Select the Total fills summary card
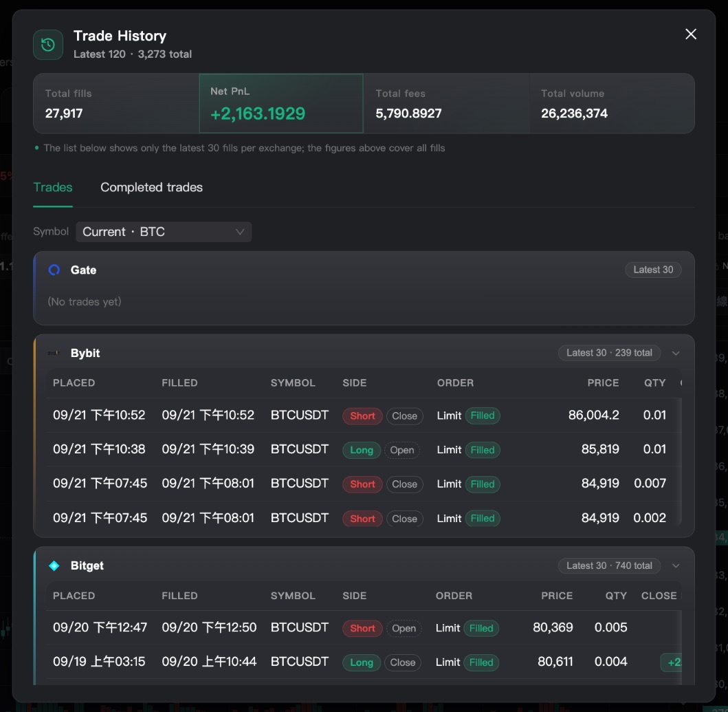Viewport: 728px width, 712px height. pyautogui.click(x=116, y=103)
